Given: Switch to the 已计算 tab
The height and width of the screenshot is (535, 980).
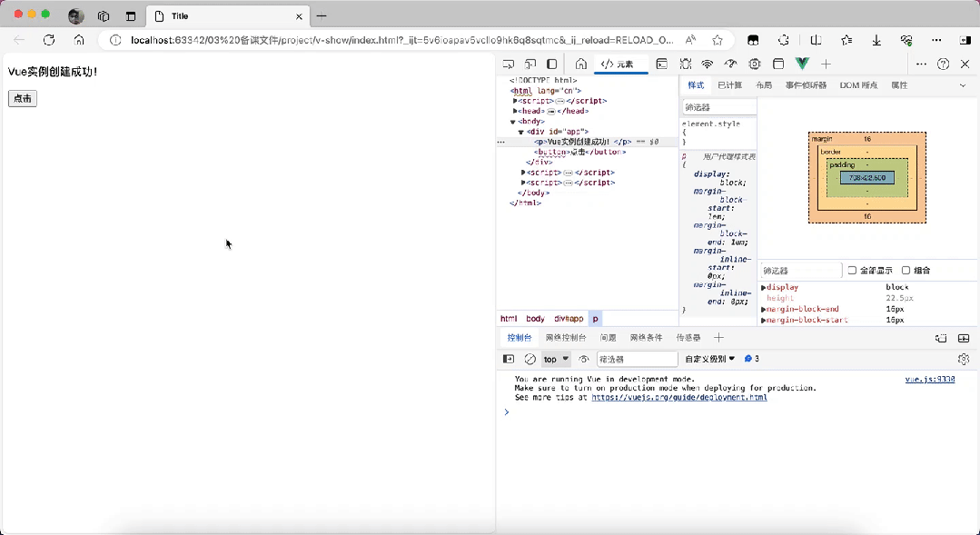Looking at the screenshot, I should click(x=729, y=85).
